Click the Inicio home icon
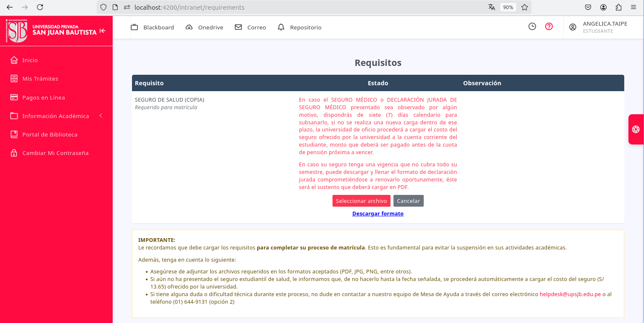 tap(14, 60)
